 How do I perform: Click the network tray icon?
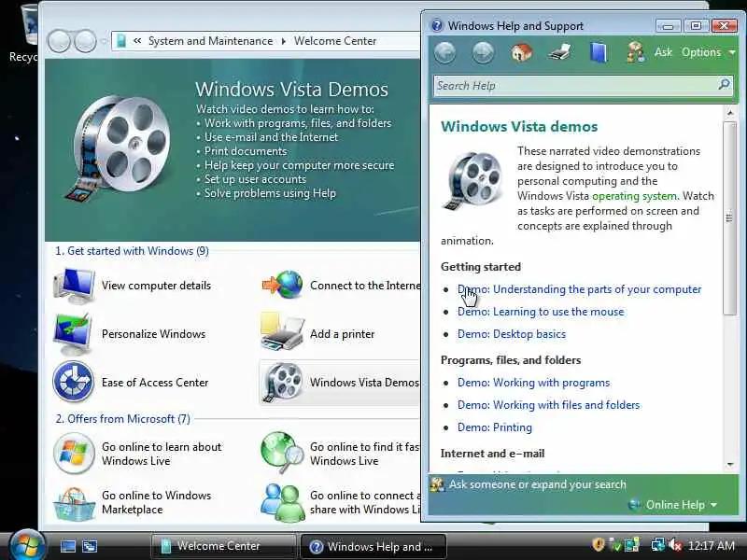point(659,545)
